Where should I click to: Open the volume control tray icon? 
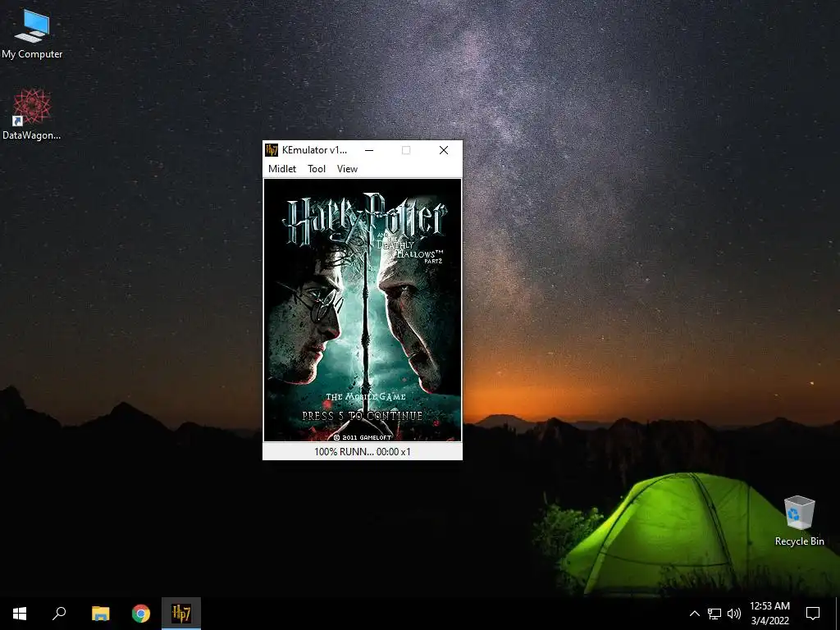click(734, 614)
